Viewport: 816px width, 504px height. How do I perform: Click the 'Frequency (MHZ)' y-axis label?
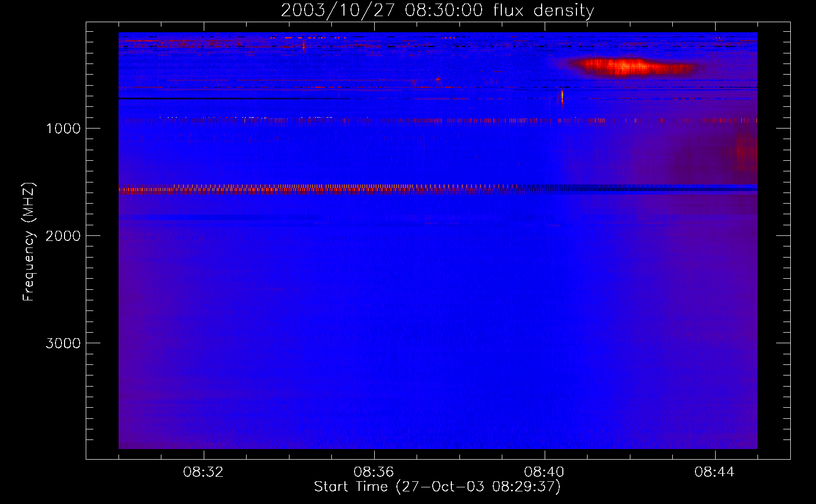pyautogui.click(x=29, y=241)
